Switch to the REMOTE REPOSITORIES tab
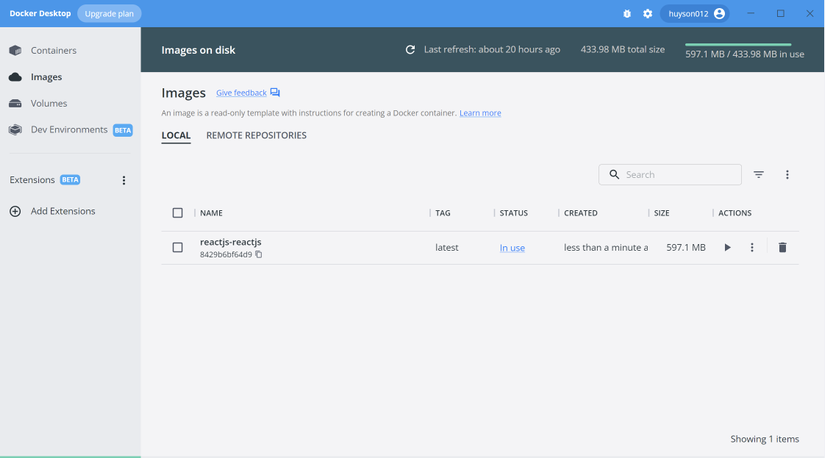Screen dimensions: 825x458 click(256, 135)
